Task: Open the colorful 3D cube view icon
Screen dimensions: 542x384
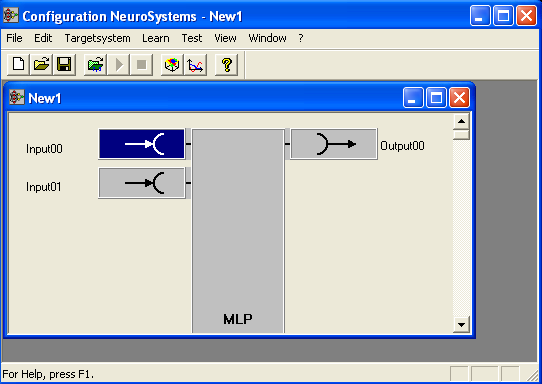Action: coord(172,64)
